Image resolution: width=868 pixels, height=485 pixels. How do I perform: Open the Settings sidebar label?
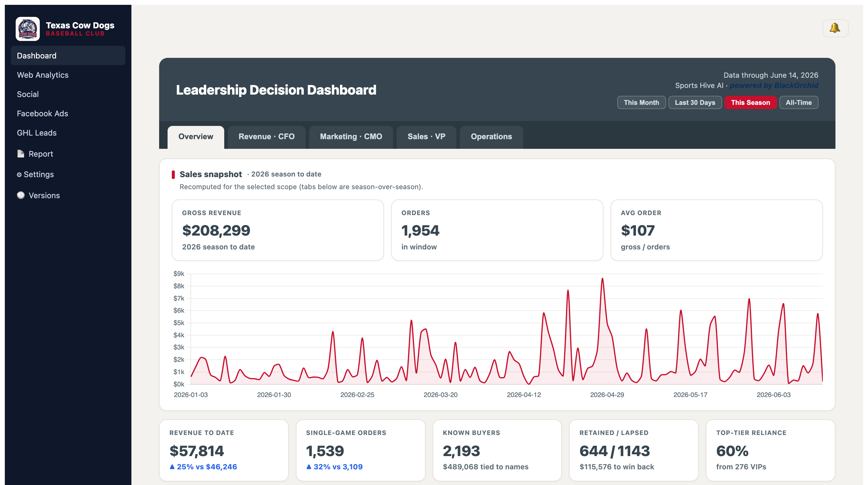pos(39,174)
